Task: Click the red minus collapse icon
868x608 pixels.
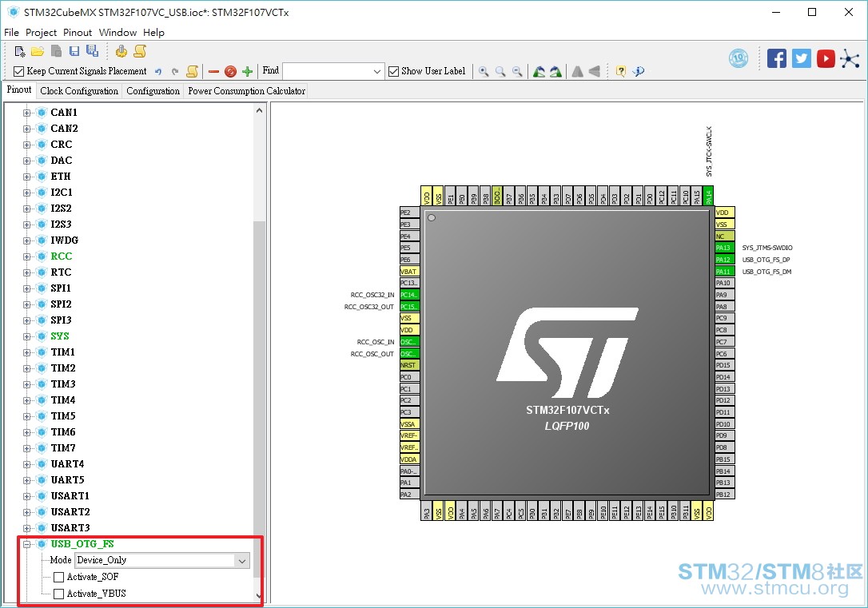Action: coord(213,71)
